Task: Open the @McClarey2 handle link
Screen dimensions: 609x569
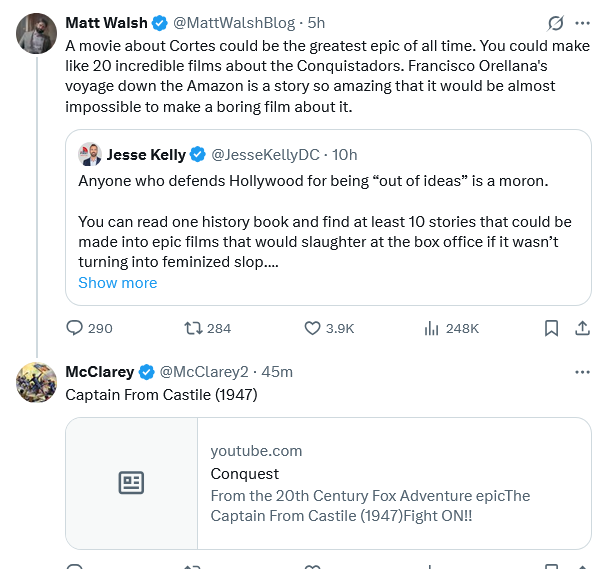Action: tap(203, 372)
